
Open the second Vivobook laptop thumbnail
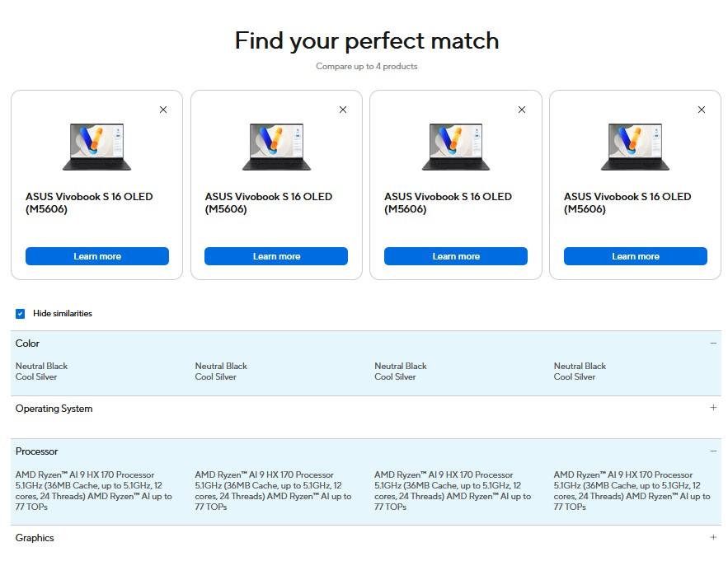tap(276, 147)
